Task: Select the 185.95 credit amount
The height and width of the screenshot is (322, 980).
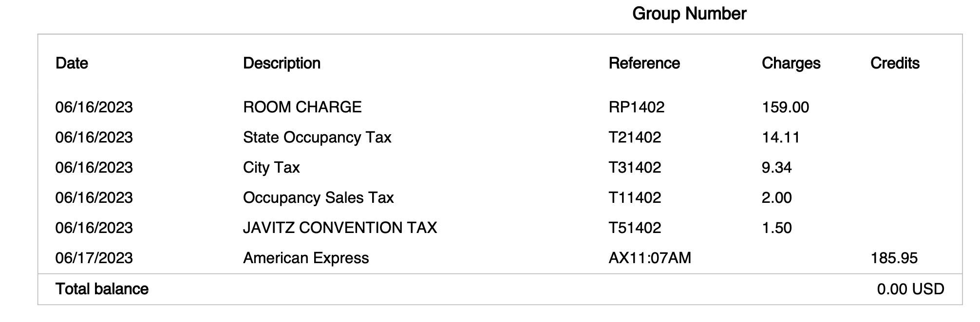Action: [x=894, y=258]
